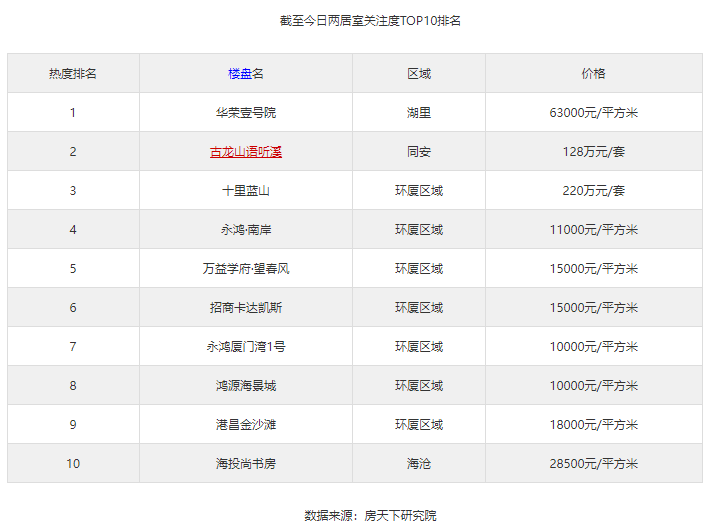
Task: Click the 63000元/平方米 price cell
Action: [x=593, y=113]
